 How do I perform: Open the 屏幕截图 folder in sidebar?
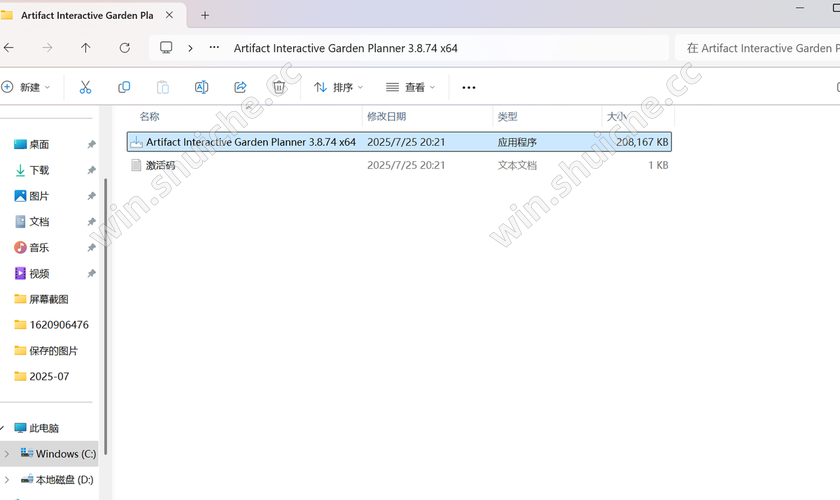click(49, 299)
